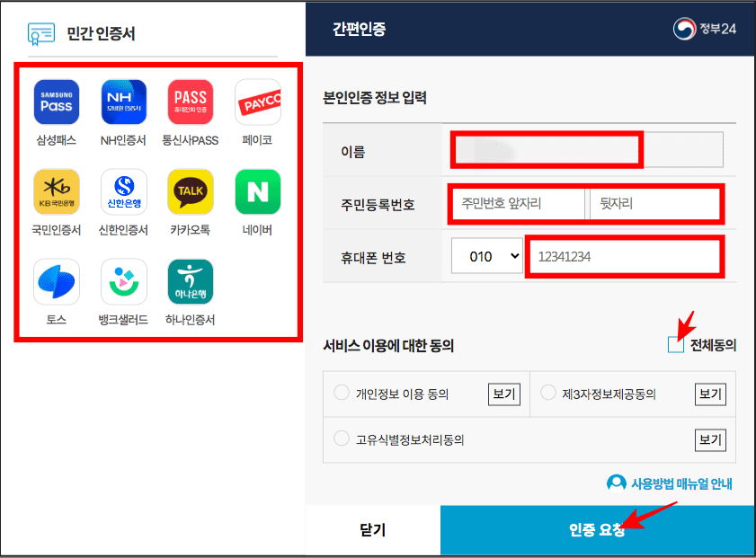This screenshot has width=756, height=558.
Task: Select the Samsung Pass certificate icon
Action: [x=57, y=102]
